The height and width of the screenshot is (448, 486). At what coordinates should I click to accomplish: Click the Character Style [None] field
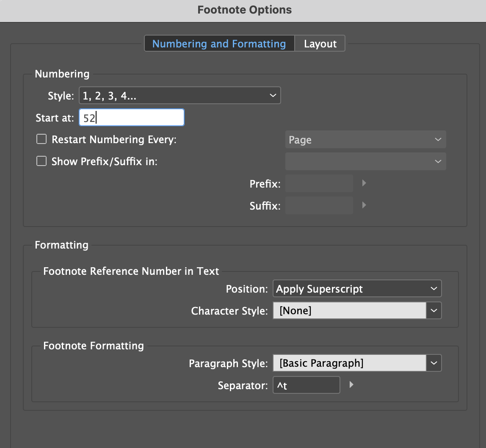pyautogui.click(x=349, y=310)
